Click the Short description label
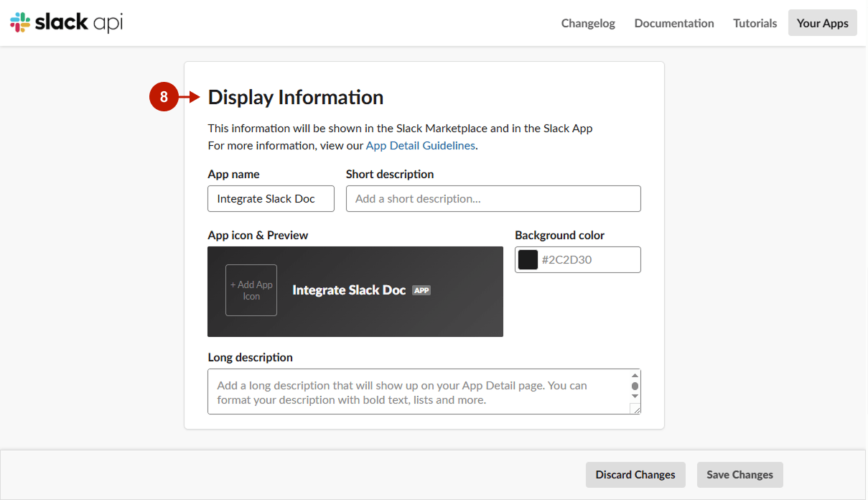 point(390,174)
